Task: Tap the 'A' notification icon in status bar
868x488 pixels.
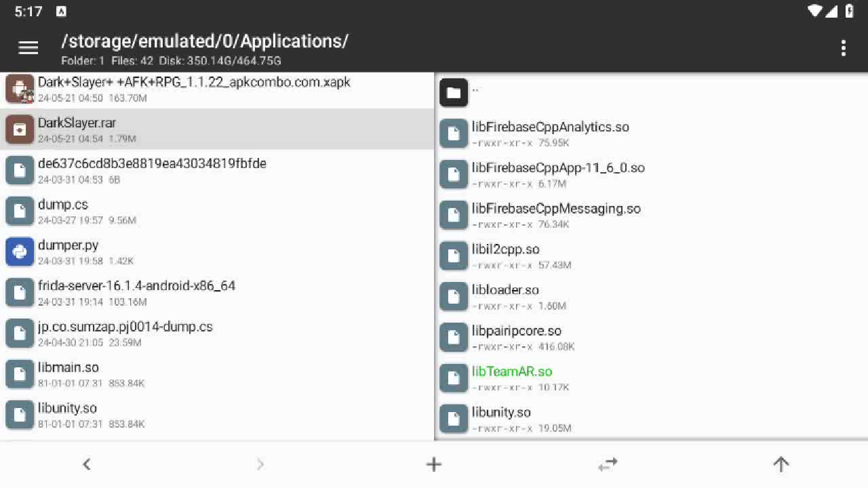Action: (61, 12)
